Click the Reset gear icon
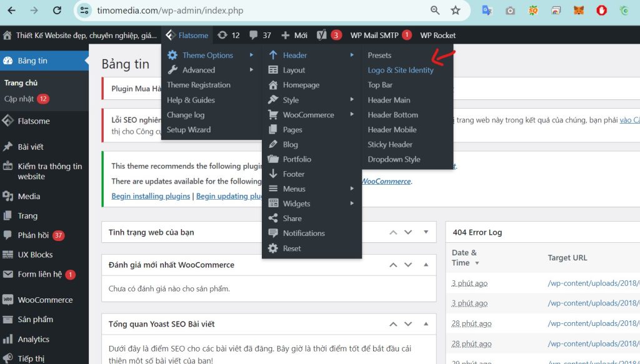Screen dimensions: 640x364 (273, 248)
